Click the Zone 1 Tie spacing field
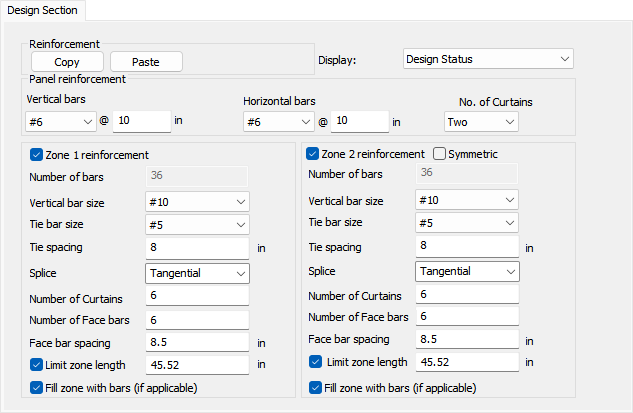Image resolution: width=633 pixels, height=413 pixels. coord(197,248)
